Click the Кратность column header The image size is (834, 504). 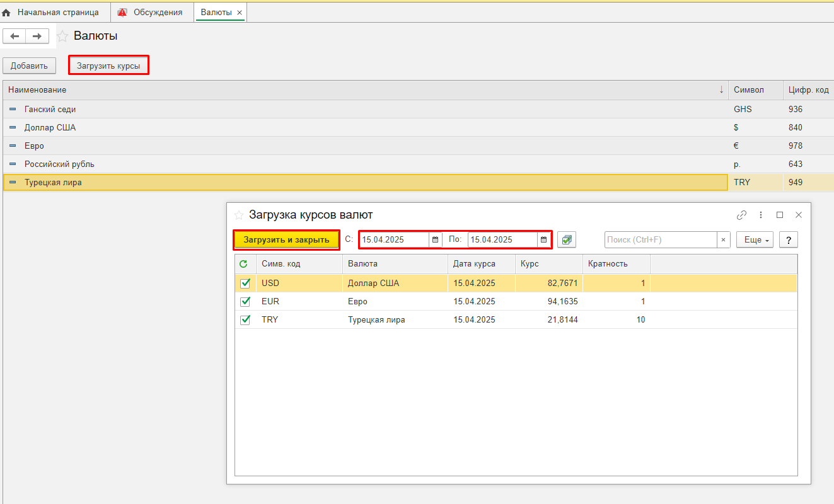coord(617,264)
